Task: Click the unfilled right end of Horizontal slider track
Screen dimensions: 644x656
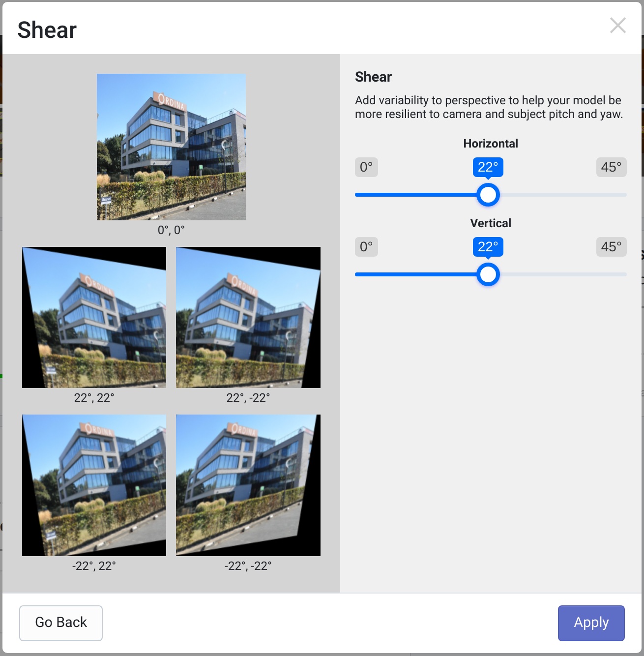Action: [x=563, y=195]
